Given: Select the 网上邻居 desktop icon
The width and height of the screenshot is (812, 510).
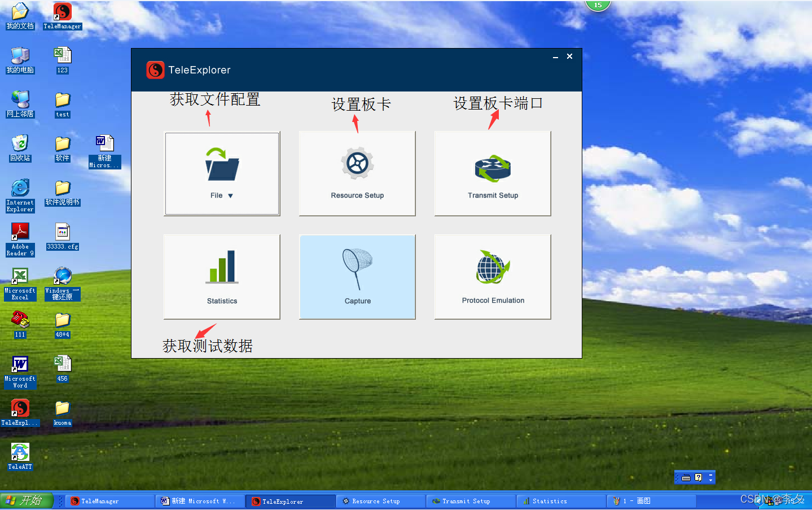Looking at the screenshot, I should point(20,104).
